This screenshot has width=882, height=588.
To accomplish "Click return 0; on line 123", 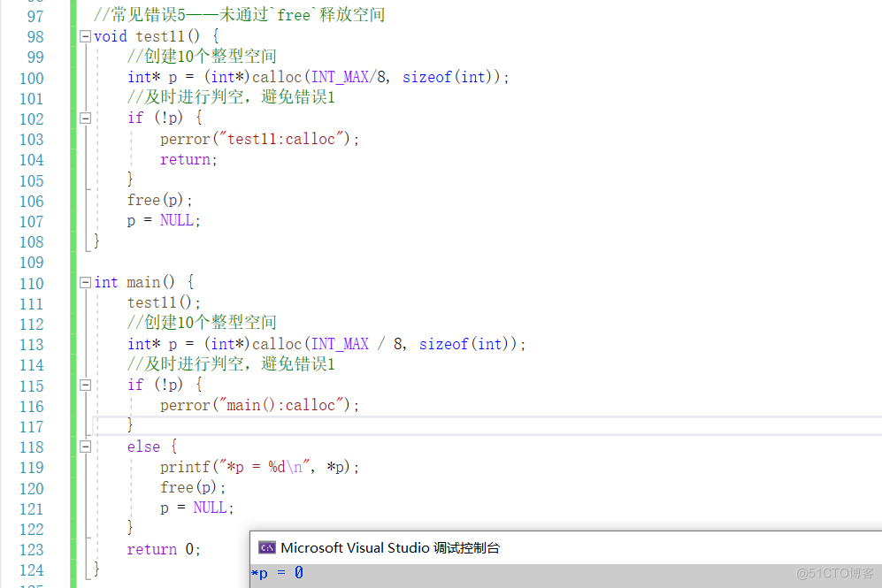I will 164,548.
